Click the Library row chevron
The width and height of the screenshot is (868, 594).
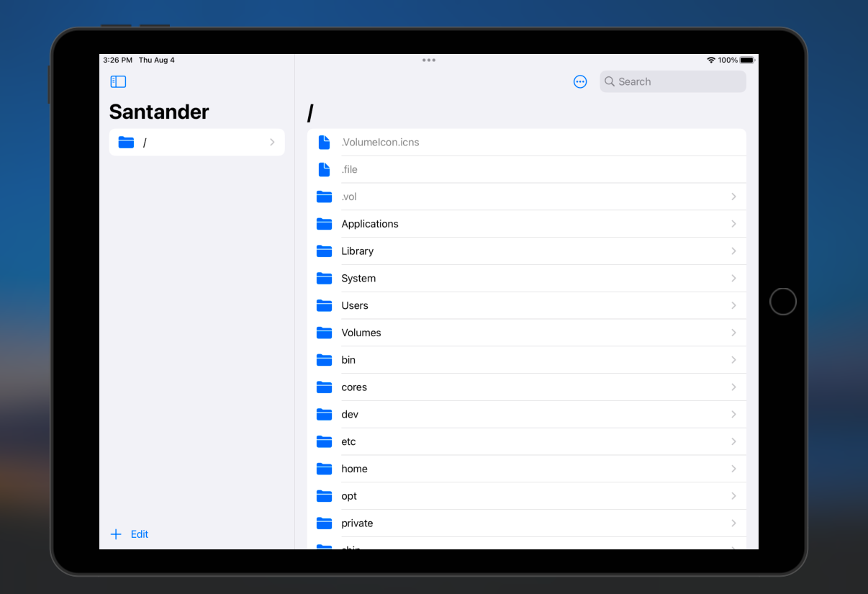[x=733, y=251]
